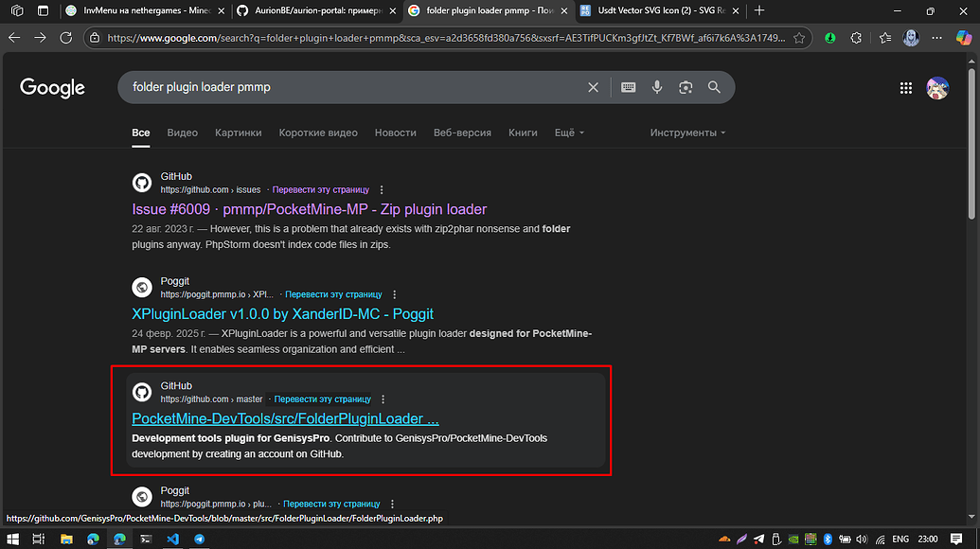Screen dimensions: 980x549
Task: Click the Google account profile avatar
Action: tap(937, 87)
